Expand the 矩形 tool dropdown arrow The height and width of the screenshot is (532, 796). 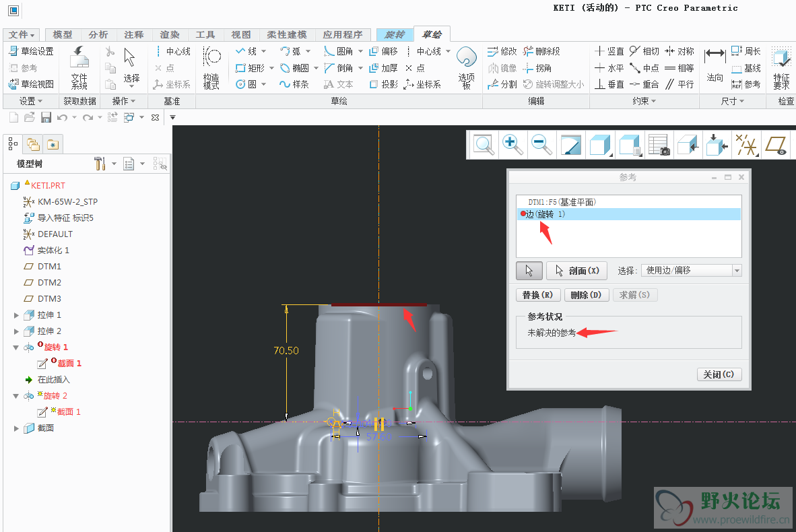(x=271, y=68)
